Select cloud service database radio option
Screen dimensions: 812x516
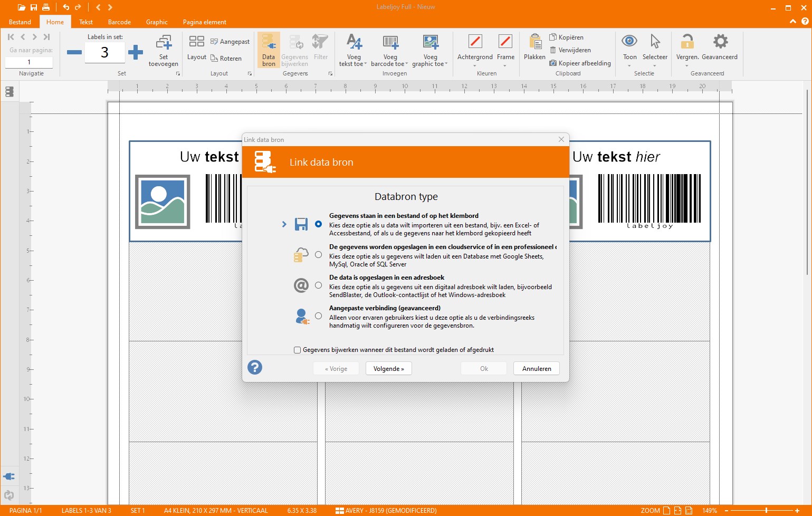[318, 255]
